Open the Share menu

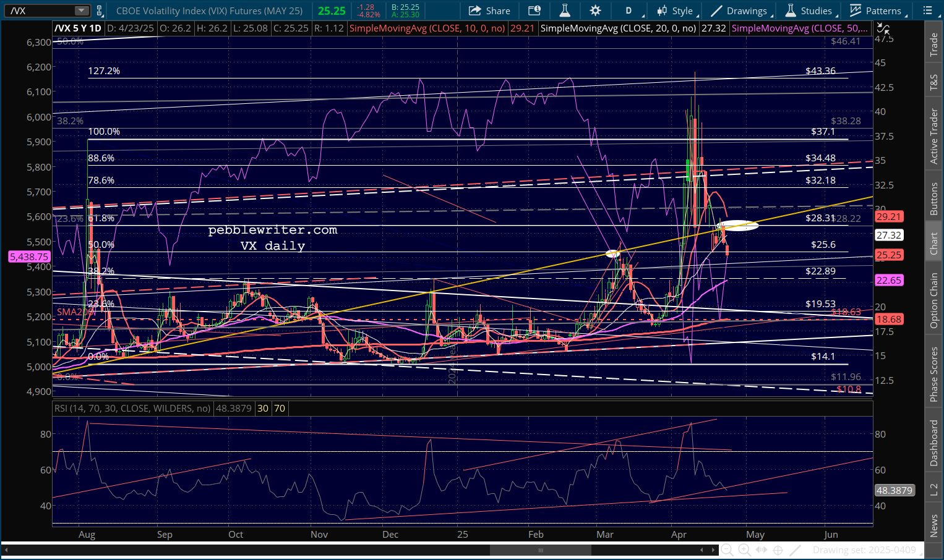click(x=489, y=11)
